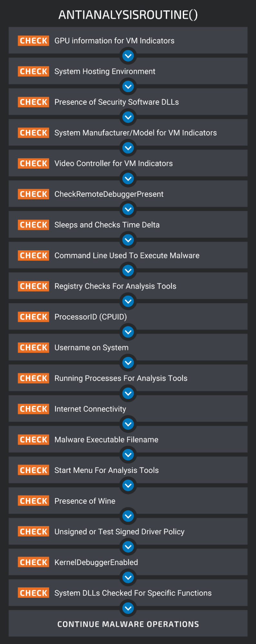Click the CHECK badge beside ProcessorID (CPUID)
This screenshot has width=256, height=644.
[x=34, y=317]
